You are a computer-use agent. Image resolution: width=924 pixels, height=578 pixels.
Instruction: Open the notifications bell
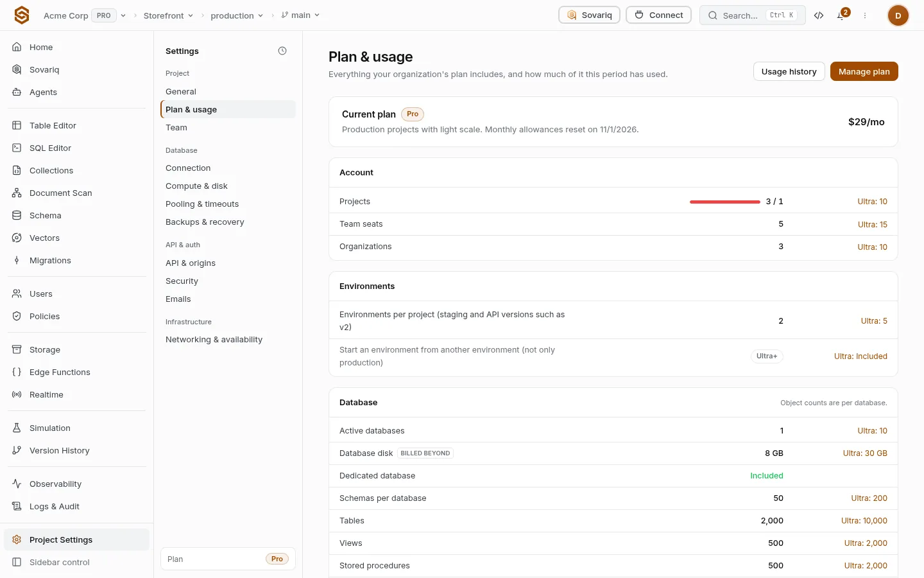tap(841, 15)
